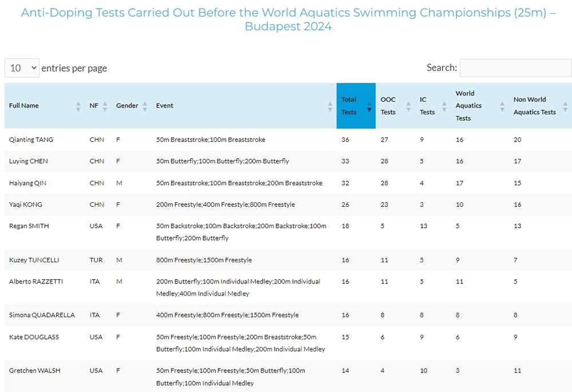Click sort arrows in NF column

click(105, 106)
